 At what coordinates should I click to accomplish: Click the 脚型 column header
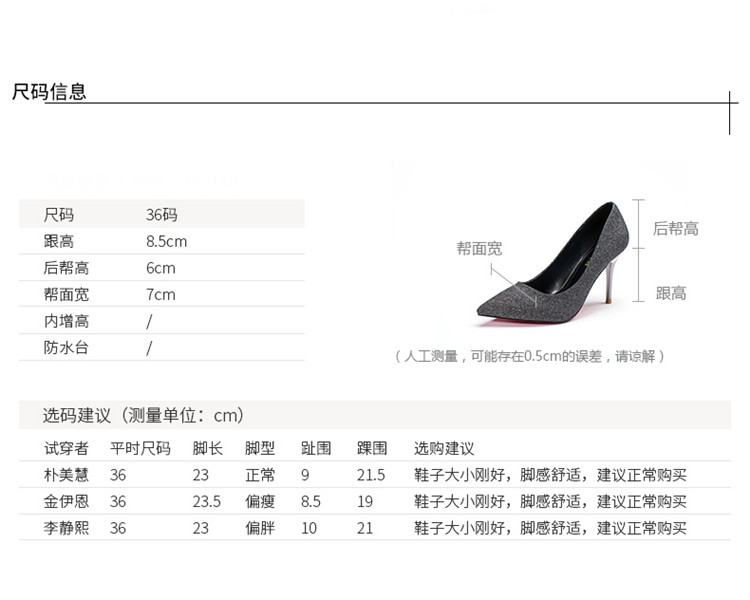pos(259,448)
